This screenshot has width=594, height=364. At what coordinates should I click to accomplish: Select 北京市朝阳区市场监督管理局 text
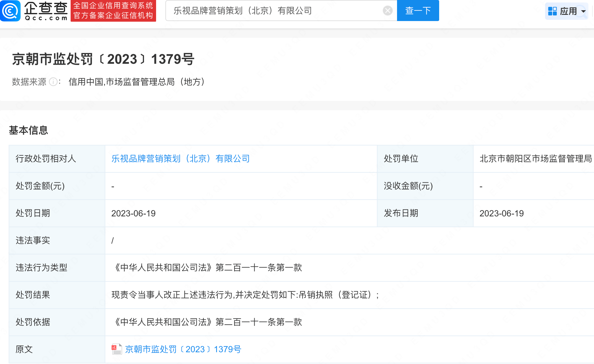[536, 159]
